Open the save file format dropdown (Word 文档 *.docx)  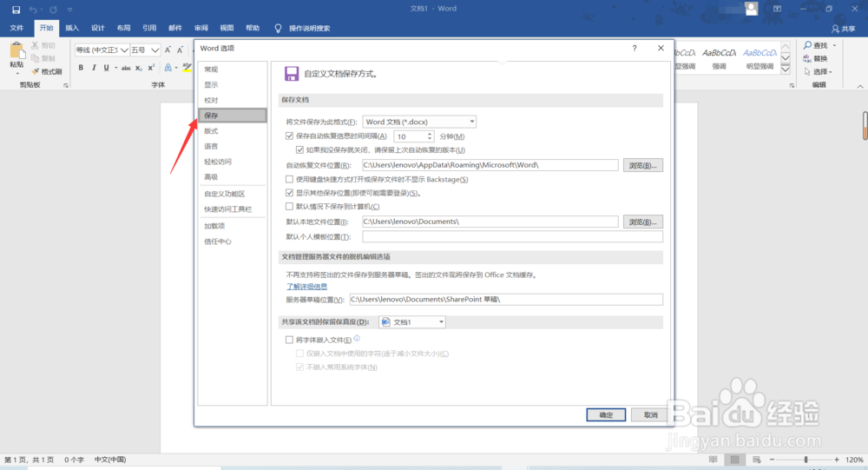[x=419, y=122]
